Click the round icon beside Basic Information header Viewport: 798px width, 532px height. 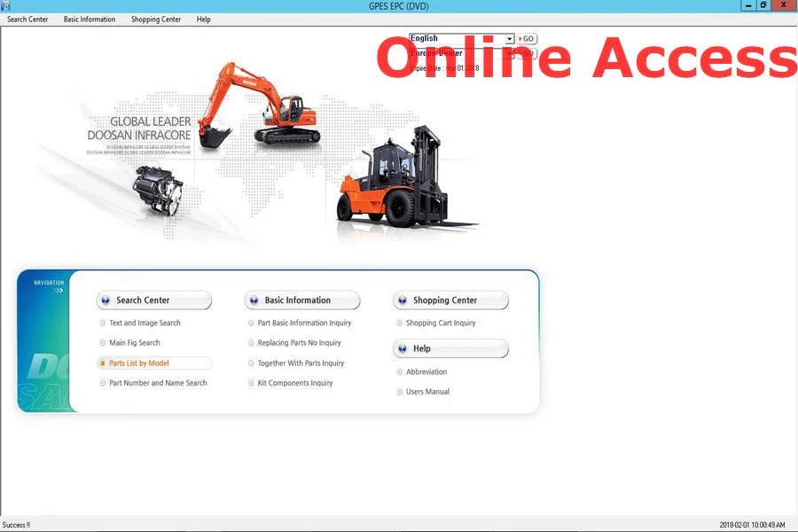[254, 301]
